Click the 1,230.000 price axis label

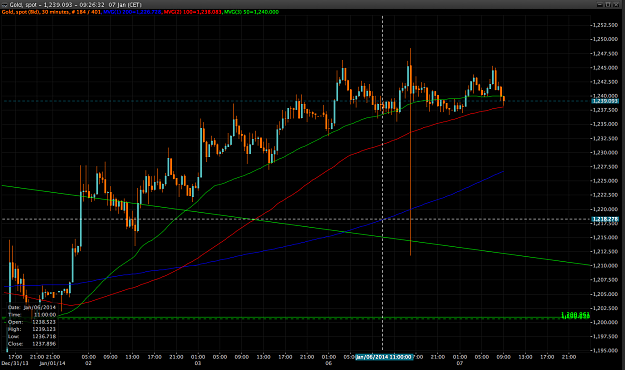click(605, 152)
